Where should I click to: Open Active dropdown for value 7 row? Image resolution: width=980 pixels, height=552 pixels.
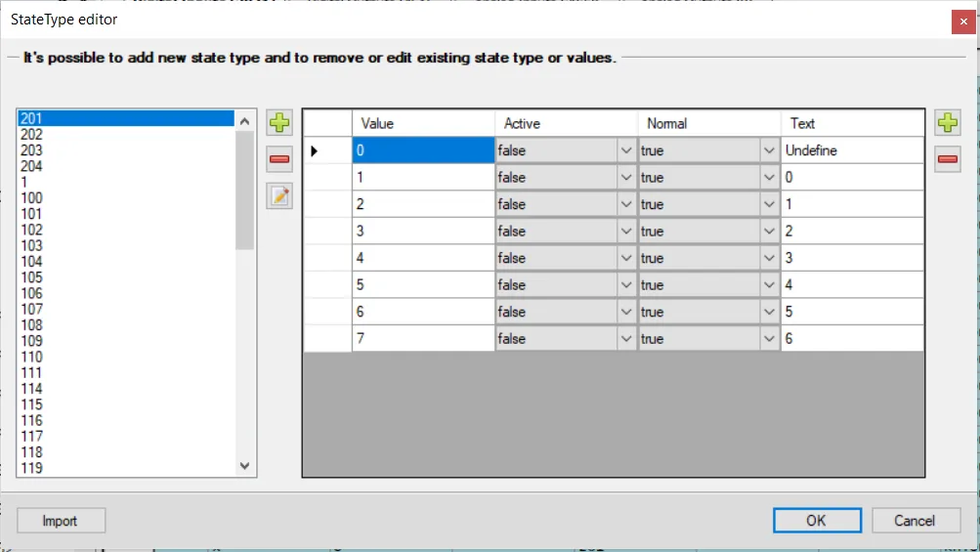(625, 339)
